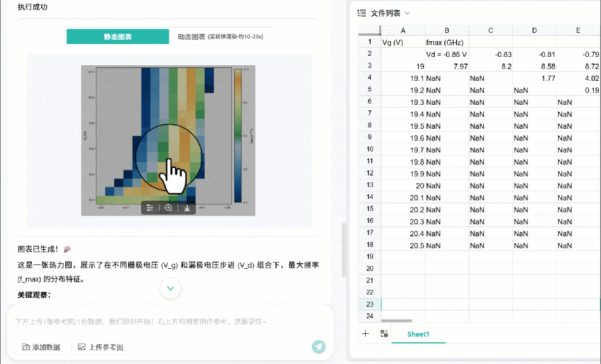The image size is (601, 364).
Task: Click the heatmap color bar legend
Action: click(238, 135)
